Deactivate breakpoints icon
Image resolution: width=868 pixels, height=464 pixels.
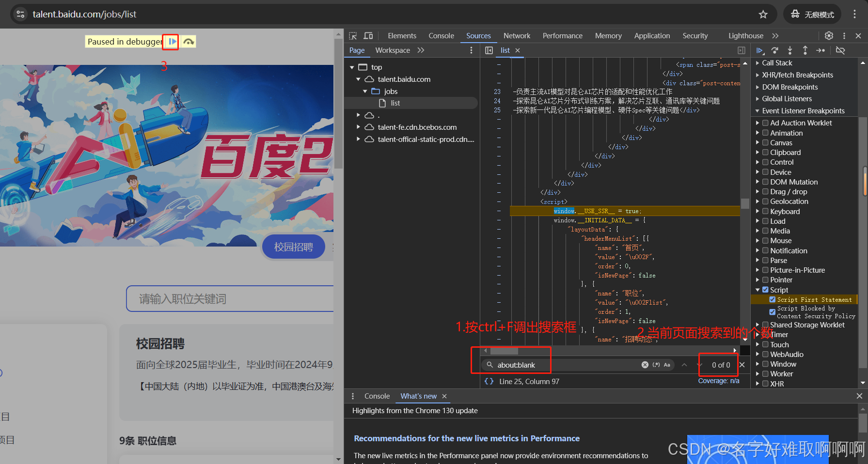coord(840,50)
